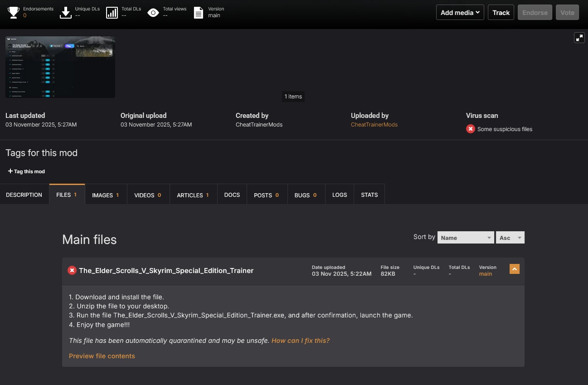Click the Total DLs bar chart icon
The width and height of the screenshot is (588, 385).
click(112, 12)
